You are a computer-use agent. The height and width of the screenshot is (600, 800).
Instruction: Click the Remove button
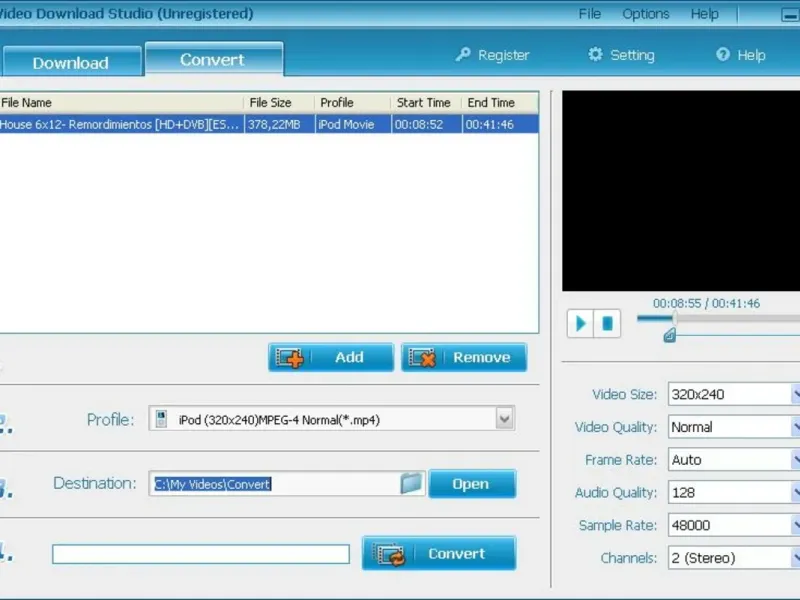pyautogui.click(x=464, y=357)
